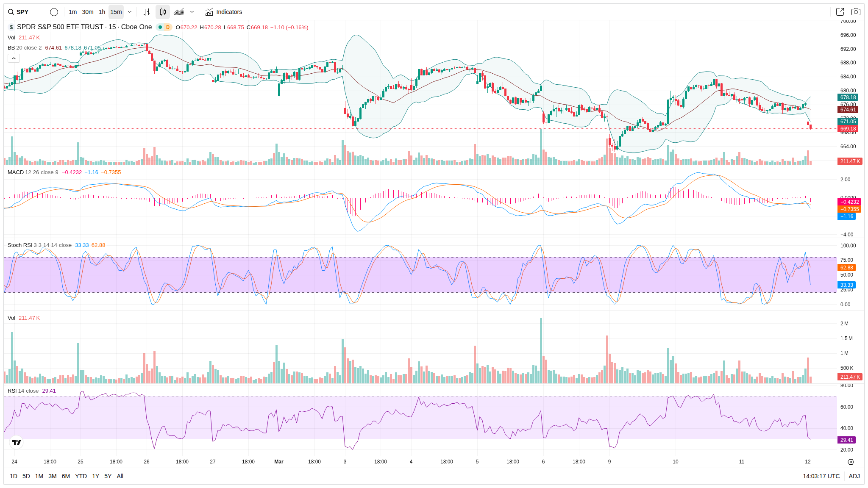Screen dimensions: 868x488
Task: Expand the time interval dropdown arrow
Action: pos(130,12)
